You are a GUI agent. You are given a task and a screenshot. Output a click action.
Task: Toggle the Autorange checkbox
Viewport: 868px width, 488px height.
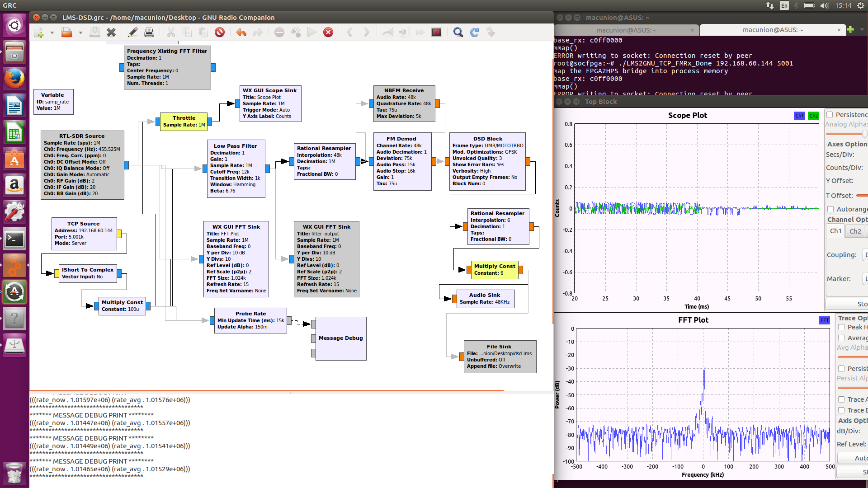pos(830,209)
